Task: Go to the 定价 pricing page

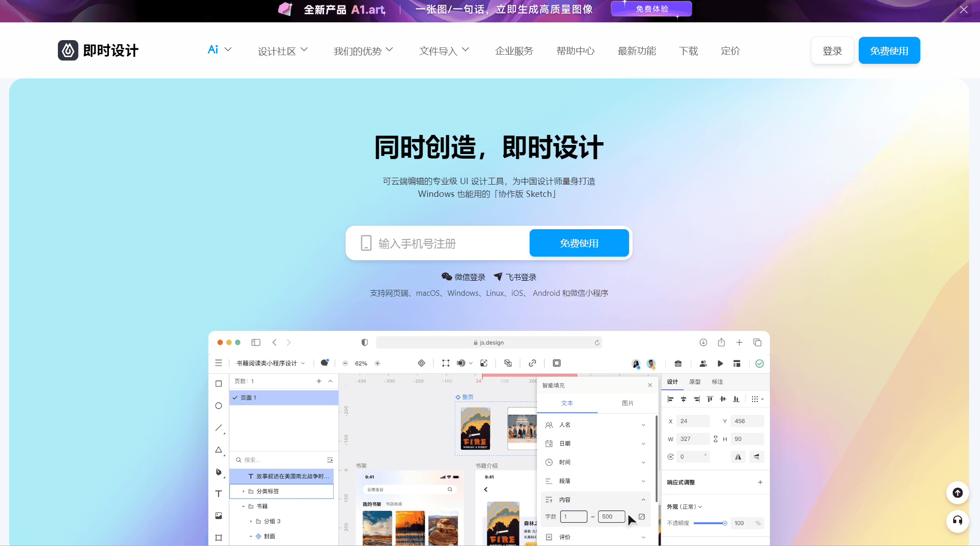Action: (x=730, y=51)
